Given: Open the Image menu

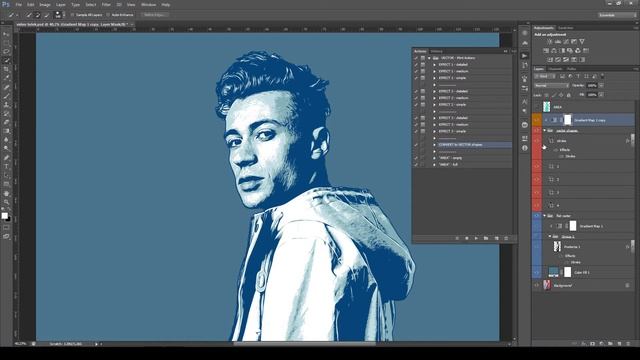Looking at the screenshot, I should tap(45, 4).
